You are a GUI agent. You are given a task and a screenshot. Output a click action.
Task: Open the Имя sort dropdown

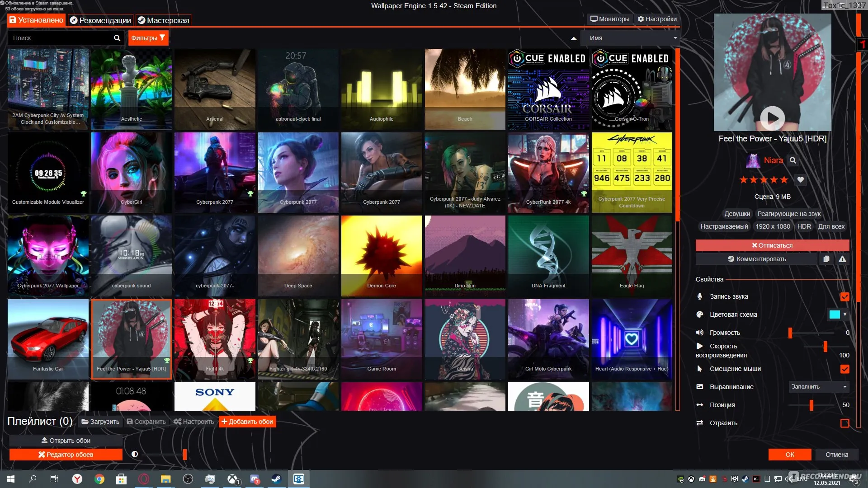pyautogui.click(x=630, y=38)
